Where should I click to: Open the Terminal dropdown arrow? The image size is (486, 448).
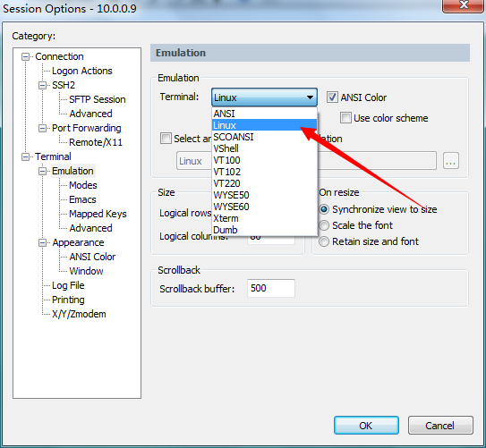point(310,97)
